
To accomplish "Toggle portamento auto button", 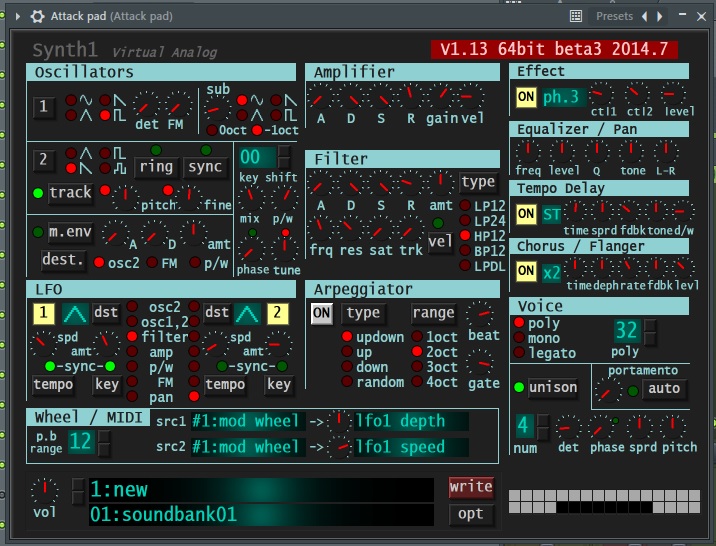I will coord(664,388).
